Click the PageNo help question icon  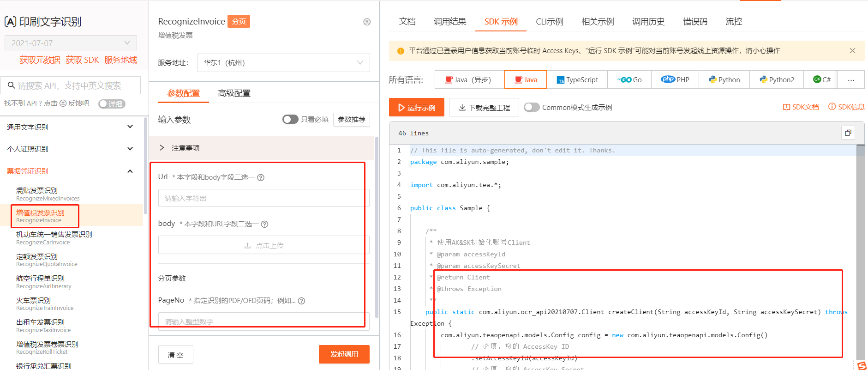[301, 301]
